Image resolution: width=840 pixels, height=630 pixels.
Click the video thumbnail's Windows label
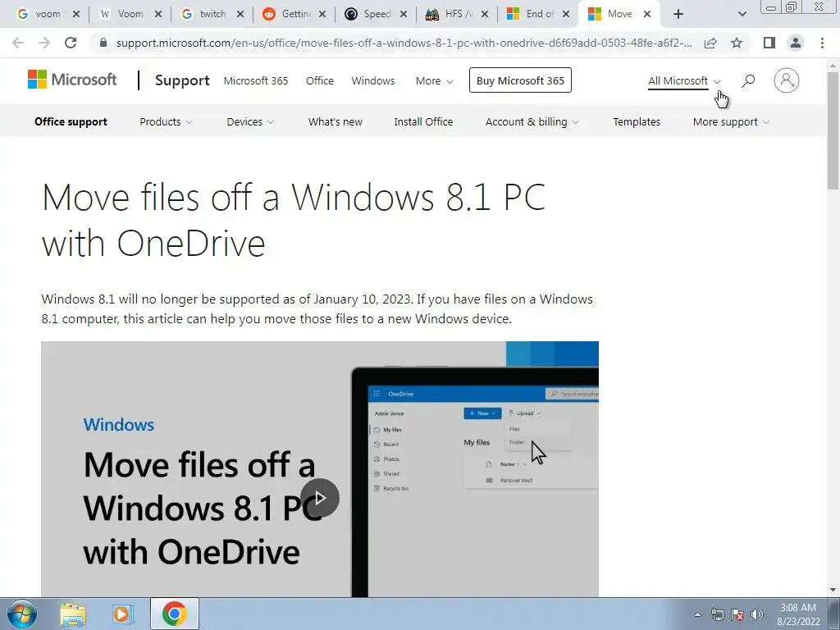pos(118,425)
